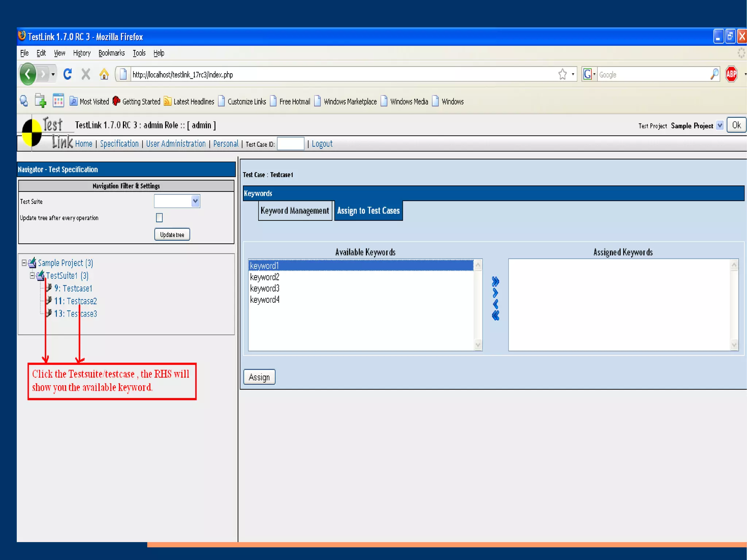
Task: Select keyword4 in Available Keywords
Action: [361, 300]
